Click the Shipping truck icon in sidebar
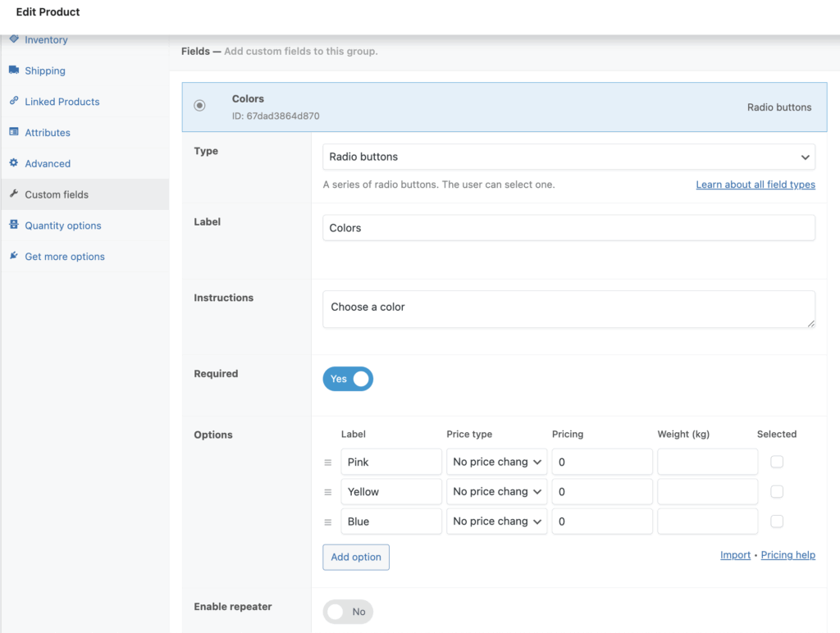Screen dimensions: 840x633 tap(14, 71)
